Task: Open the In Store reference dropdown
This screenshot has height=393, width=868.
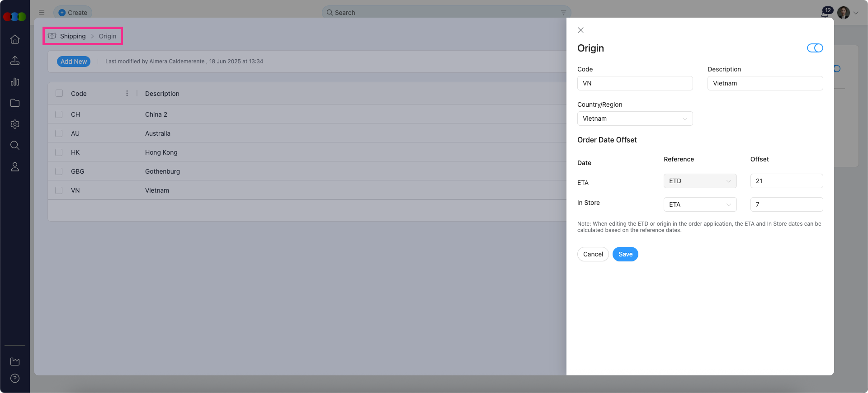Action: [700, 204]
